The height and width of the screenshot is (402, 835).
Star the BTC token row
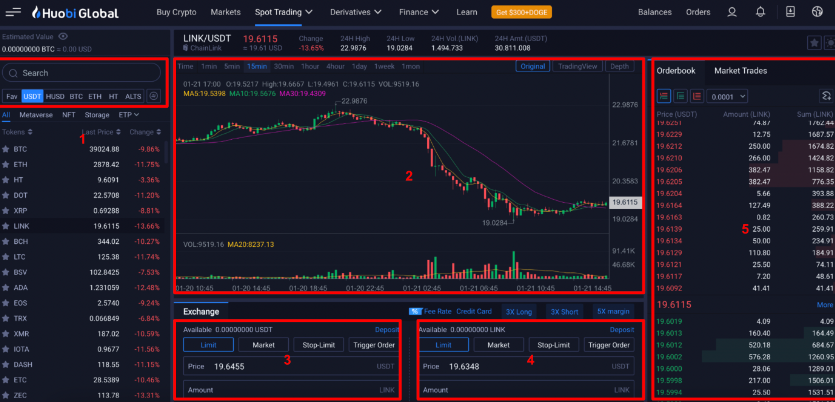pos(6,149)
